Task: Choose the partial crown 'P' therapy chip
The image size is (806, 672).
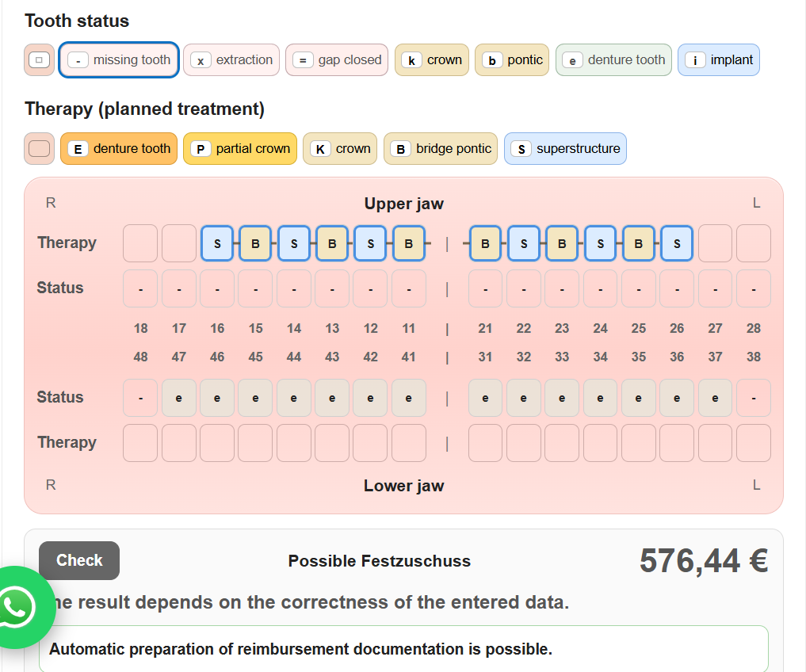Action: 240,149
